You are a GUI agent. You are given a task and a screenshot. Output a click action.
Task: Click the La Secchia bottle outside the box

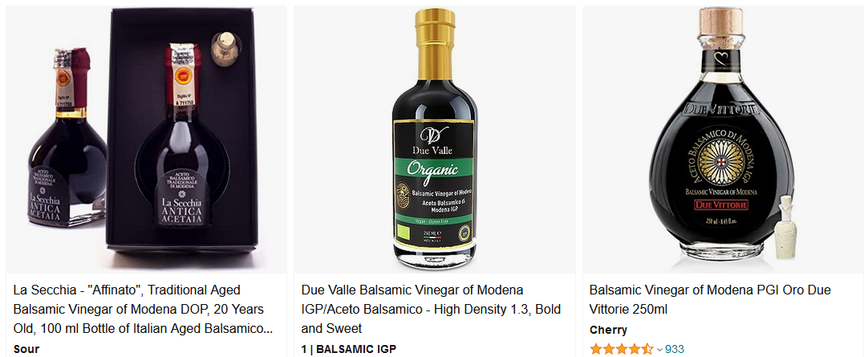67,137
